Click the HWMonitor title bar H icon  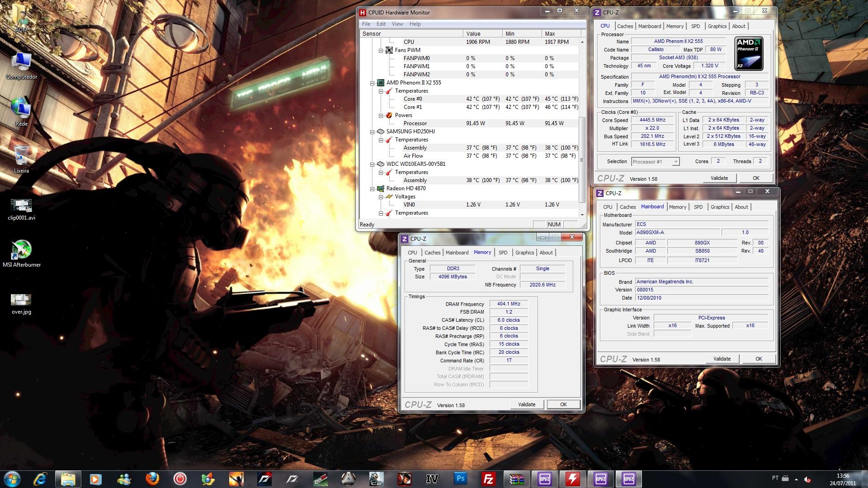click(363, 12)
